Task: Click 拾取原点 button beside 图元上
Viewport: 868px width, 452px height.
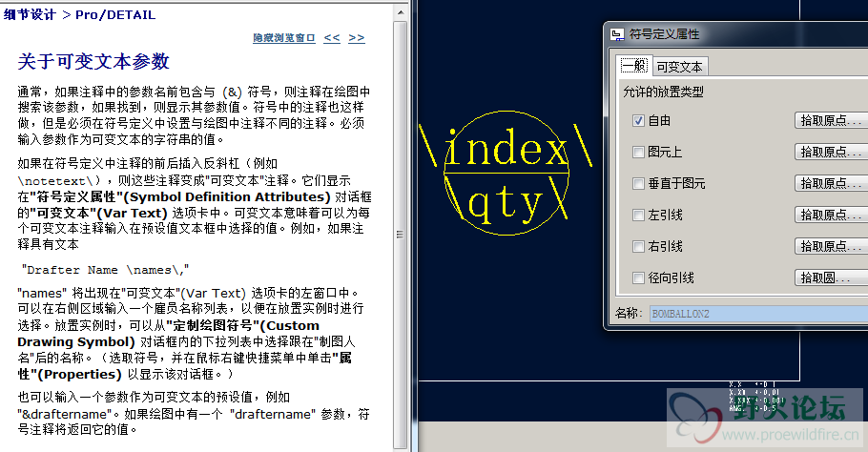Action: pyautogui.click(x=831, y=153)
